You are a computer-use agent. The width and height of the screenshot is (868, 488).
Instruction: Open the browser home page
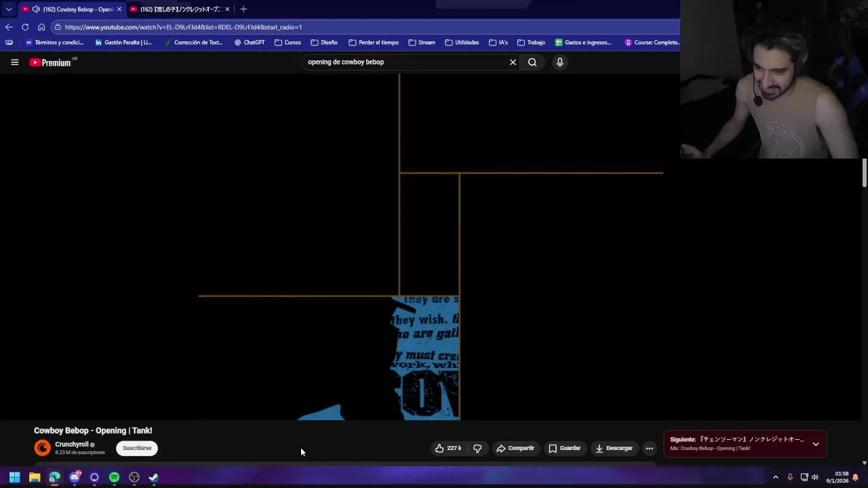[x=41, y=27]
